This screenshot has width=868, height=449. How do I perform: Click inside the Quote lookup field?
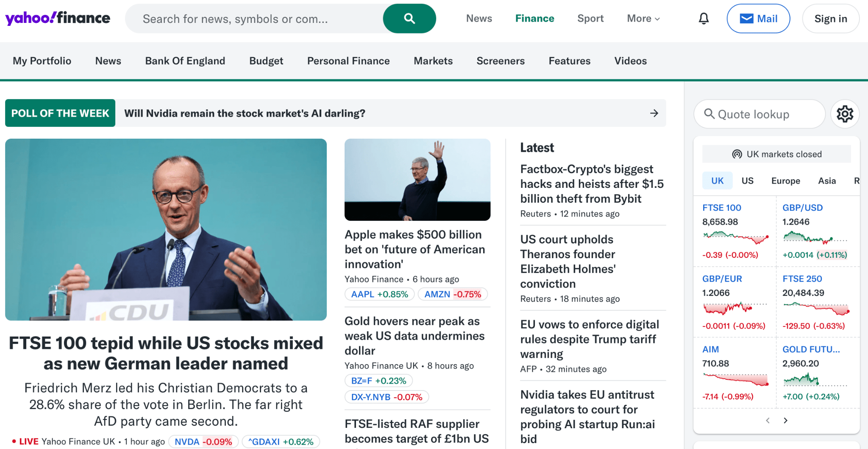(x=759, y=114)
